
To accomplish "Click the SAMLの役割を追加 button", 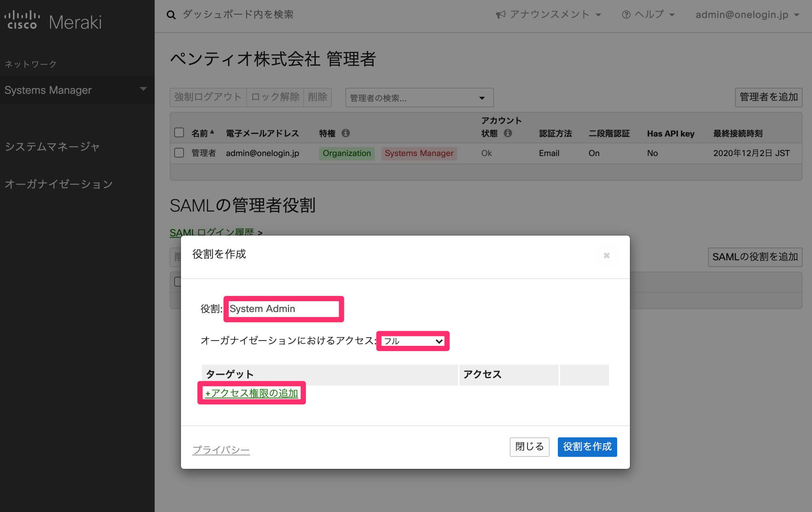I will tap(755, 257).
